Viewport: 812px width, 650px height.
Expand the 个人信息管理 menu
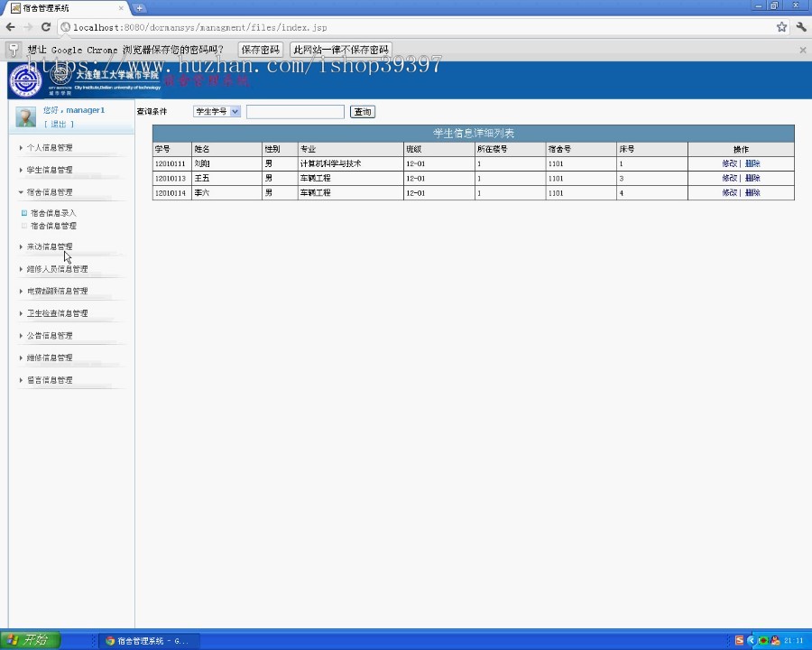50,148
